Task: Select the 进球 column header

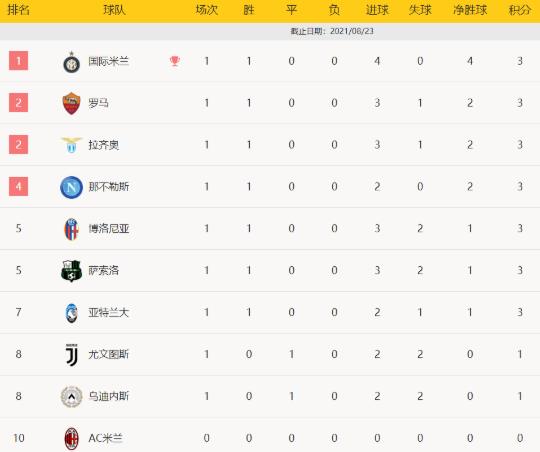Action: [377, 10]
